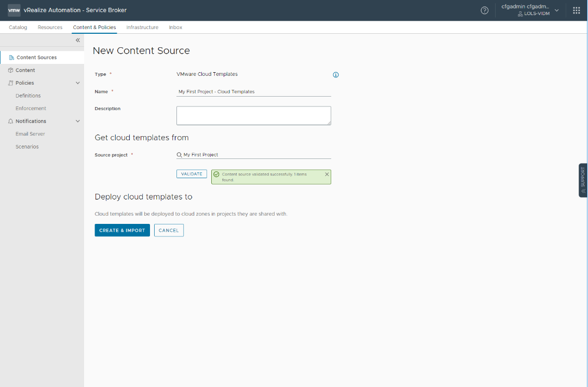
Task: Dismiss the validation success message
Action: coord(326,174)
